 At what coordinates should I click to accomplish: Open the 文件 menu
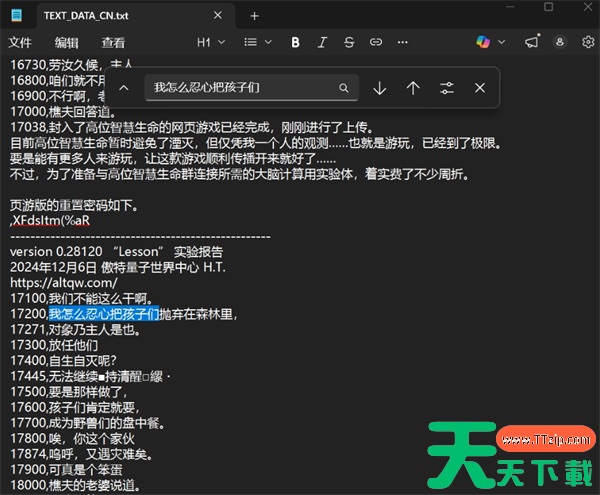(20, 42)
